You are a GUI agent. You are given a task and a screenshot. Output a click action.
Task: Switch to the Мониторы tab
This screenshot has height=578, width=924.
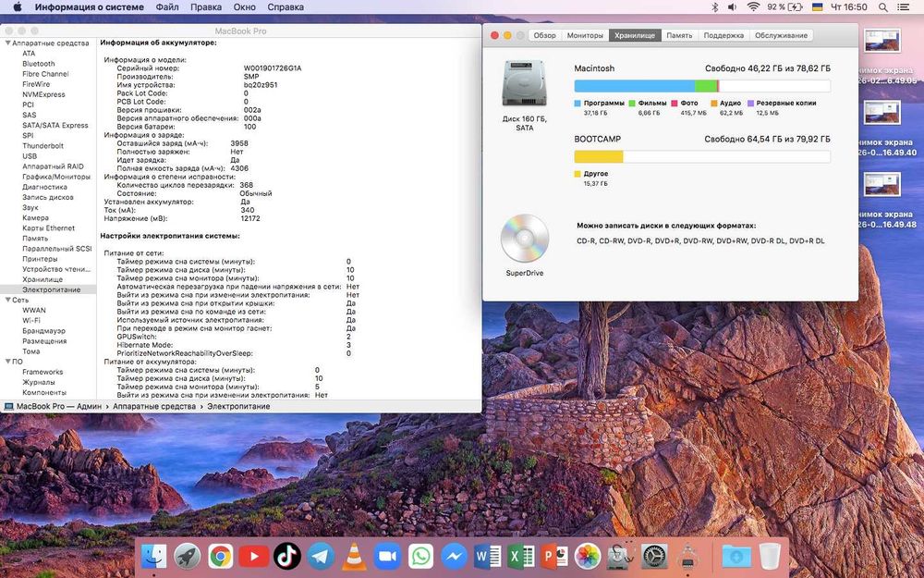pyautogui.click(x=585, y=35)
